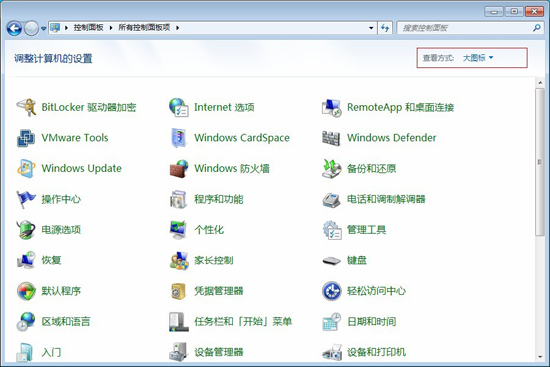This screenshot has height=367, width=550.
Task: Open the 电源选项 battery icon
Action: click(x=26, y=230)
